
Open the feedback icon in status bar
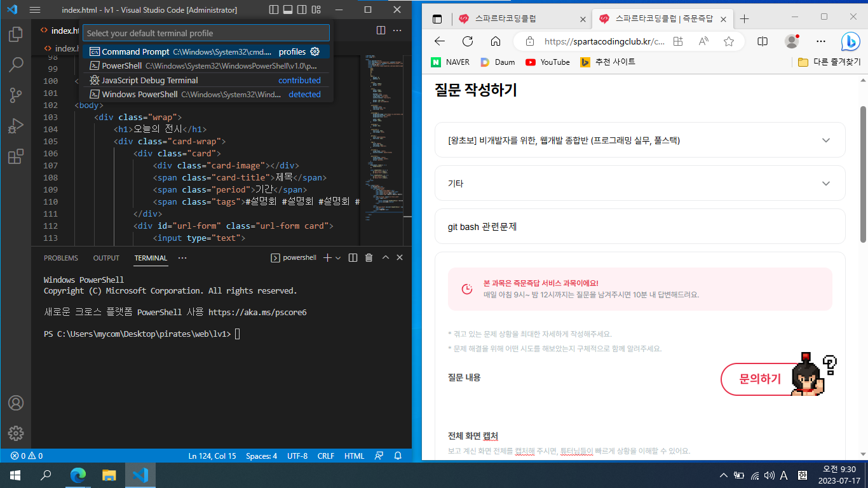click(x=379, y=456)
